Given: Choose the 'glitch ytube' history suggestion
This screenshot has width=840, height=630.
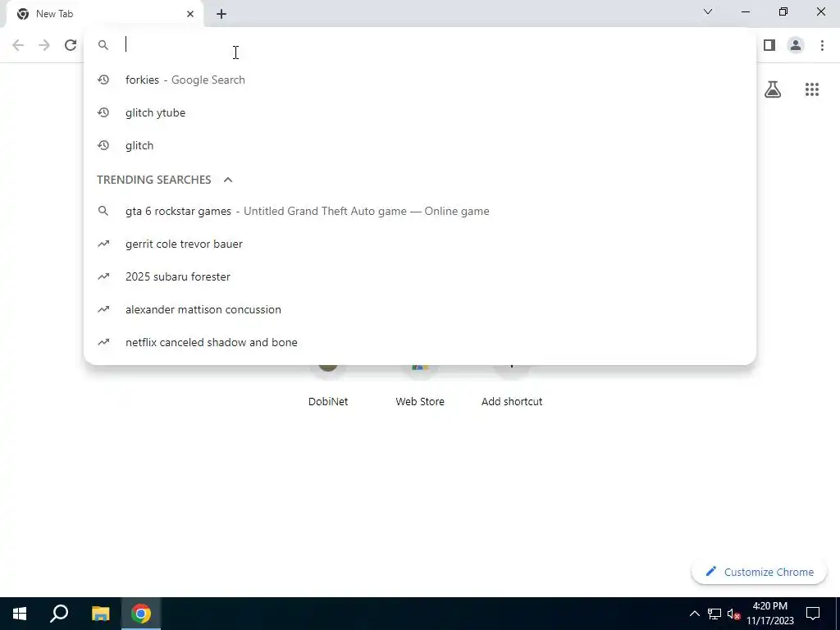Looking at the screenshot, I should pyautogui.click(x=420, y=112).
